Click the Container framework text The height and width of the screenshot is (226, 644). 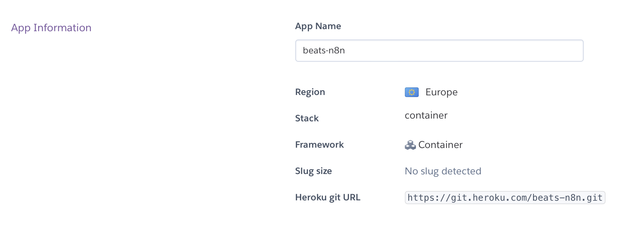point(440,145)
